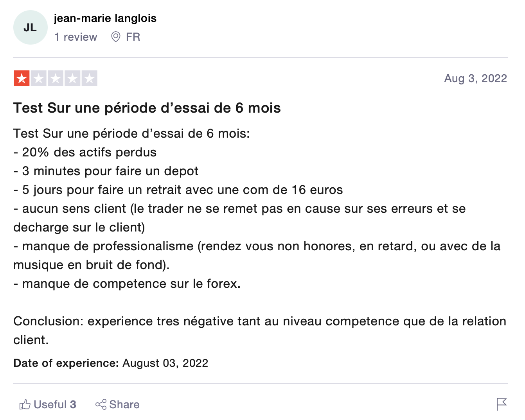Mark the review as Useful

tap(48, 404)
